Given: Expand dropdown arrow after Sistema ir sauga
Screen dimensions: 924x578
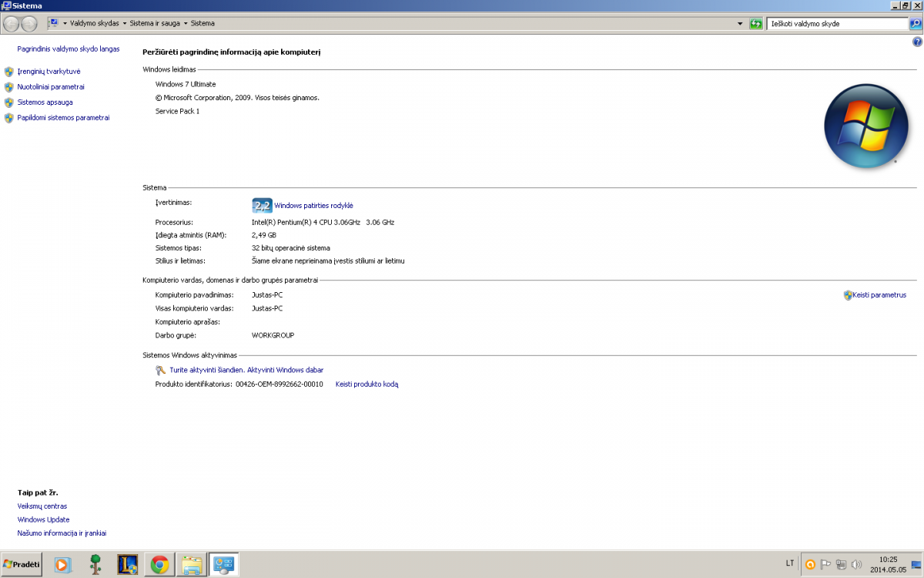Looking at the screenshot, I should point(186,24).
